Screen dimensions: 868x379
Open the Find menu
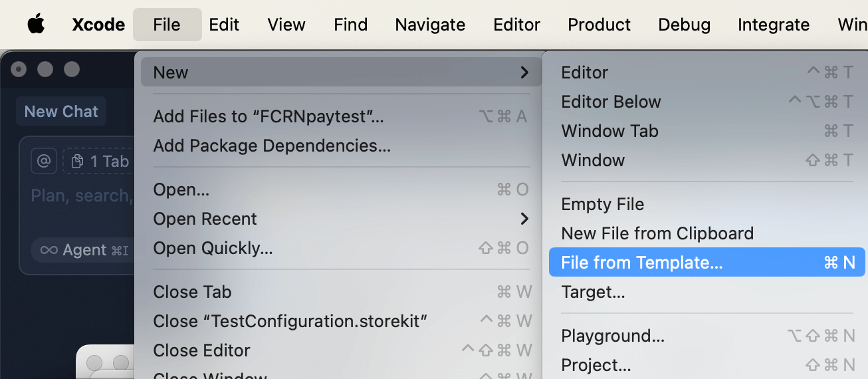[x=351, y=25]
